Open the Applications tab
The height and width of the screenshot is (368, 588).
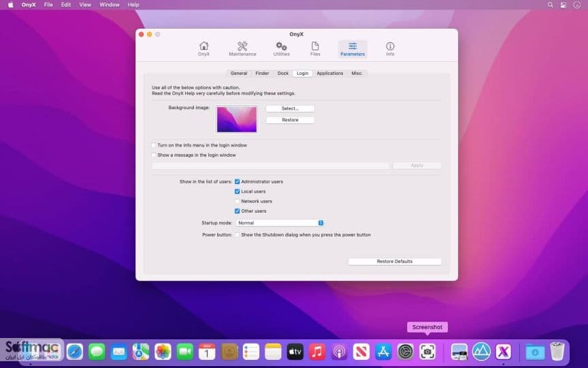pyautogui.click(x=329, y=73)
